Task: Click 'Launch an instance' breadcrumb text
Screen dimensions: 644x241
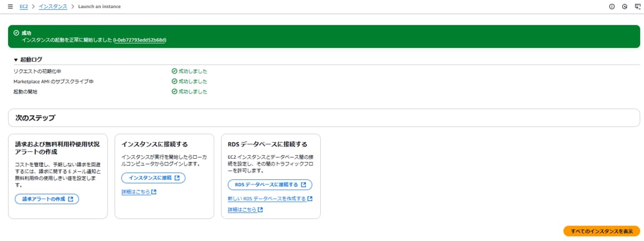Action: pos(100,7)
